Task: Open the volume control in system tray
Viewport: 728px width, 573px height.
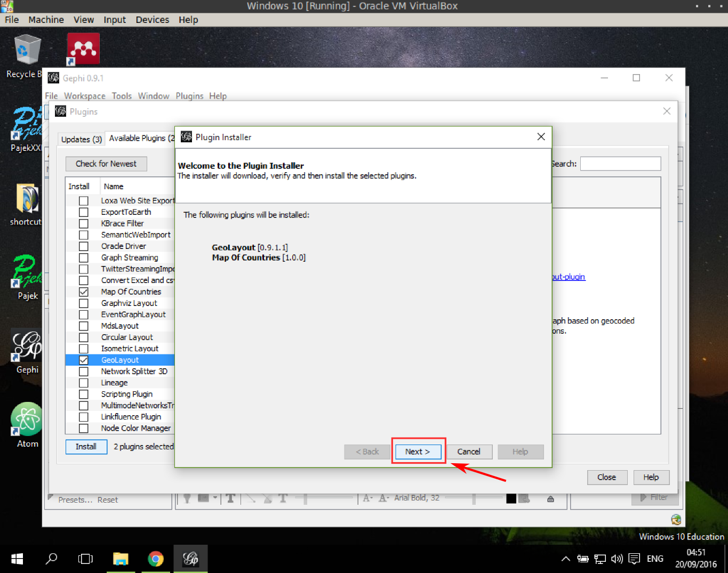Action: coord(617,559)
